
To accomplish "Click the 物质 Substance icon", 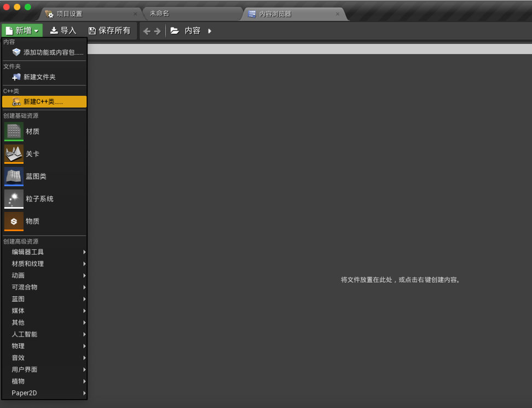I will point(14,221).
